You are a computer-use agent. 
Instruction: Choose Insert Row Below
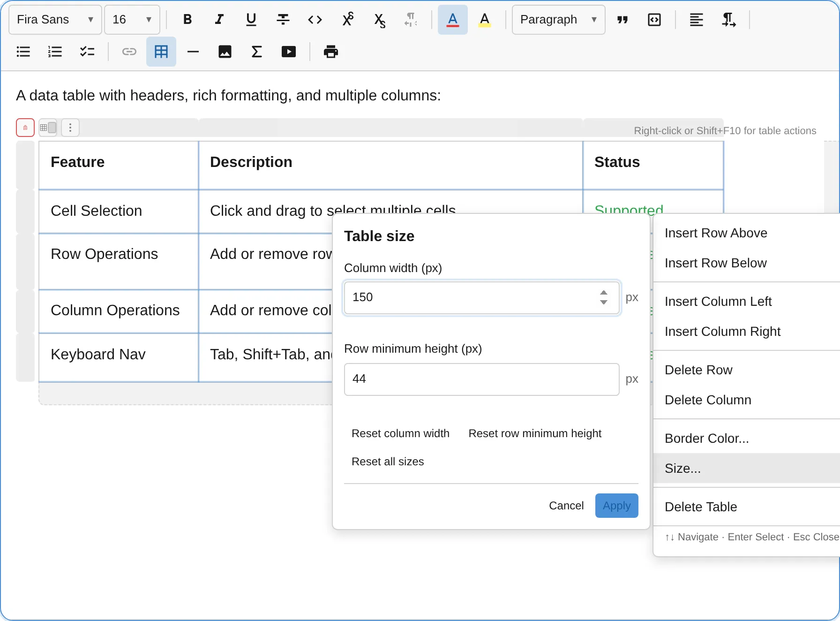pyautogui.click(x=746, y=263)
